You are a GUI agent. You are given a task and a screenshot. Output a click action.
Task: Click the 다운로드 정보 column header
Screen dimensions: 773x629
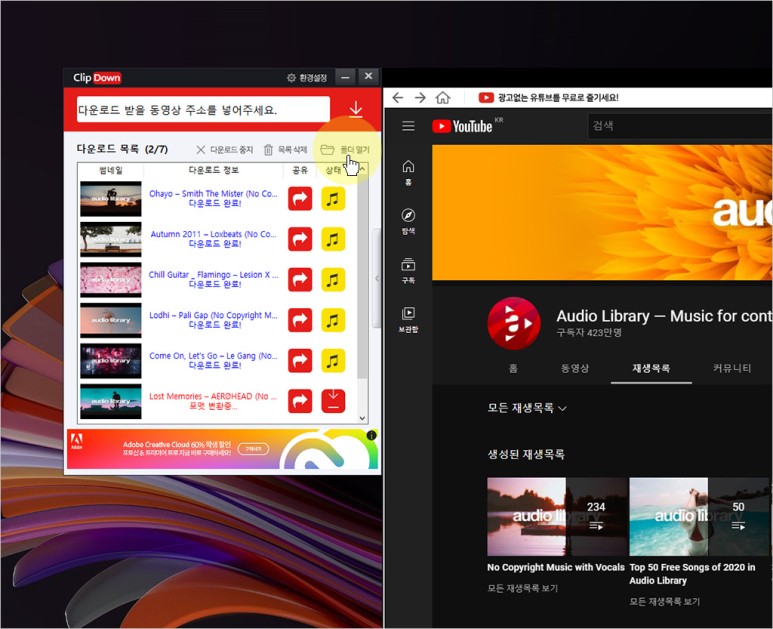coord(213,170)
